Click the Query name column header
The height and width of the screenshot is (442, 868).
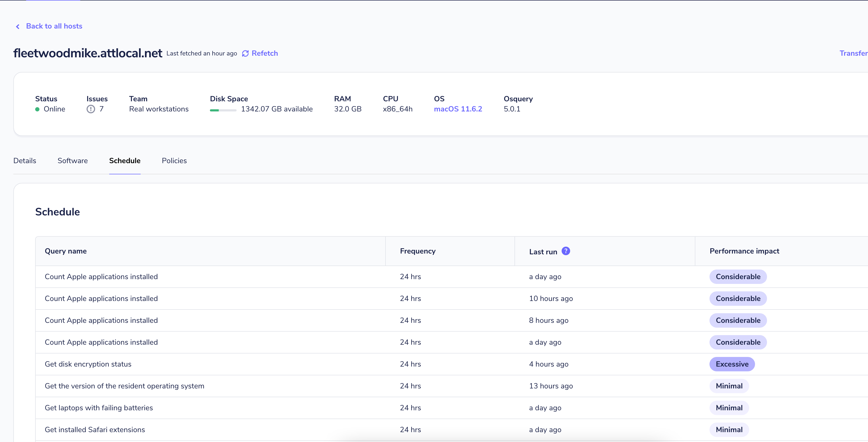pos(65,251)
